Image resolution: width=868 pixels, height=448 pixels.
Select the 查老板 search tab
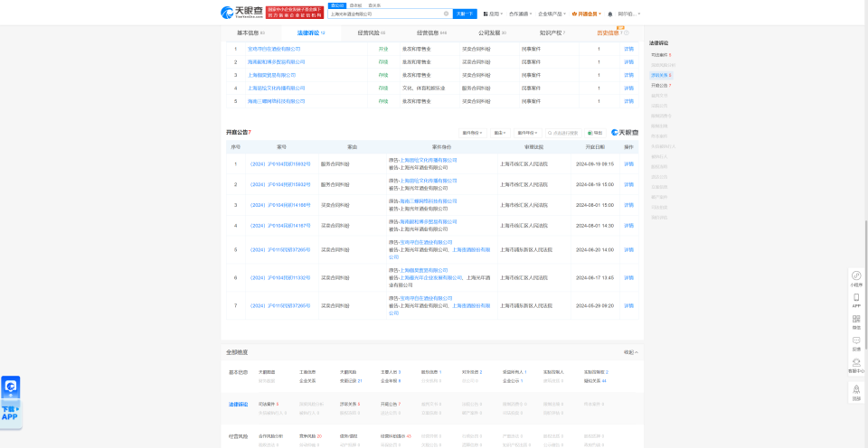click(355, 5)
